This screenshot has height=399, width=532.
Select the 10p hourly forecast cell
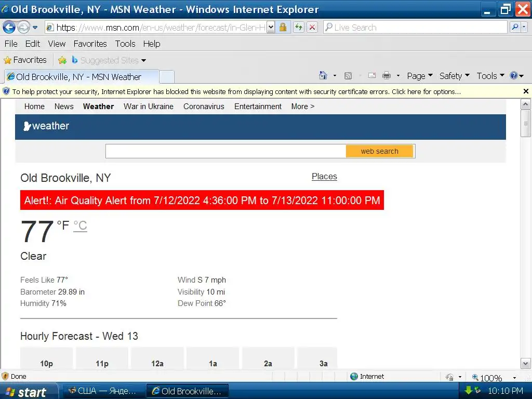tap(46, 358)
